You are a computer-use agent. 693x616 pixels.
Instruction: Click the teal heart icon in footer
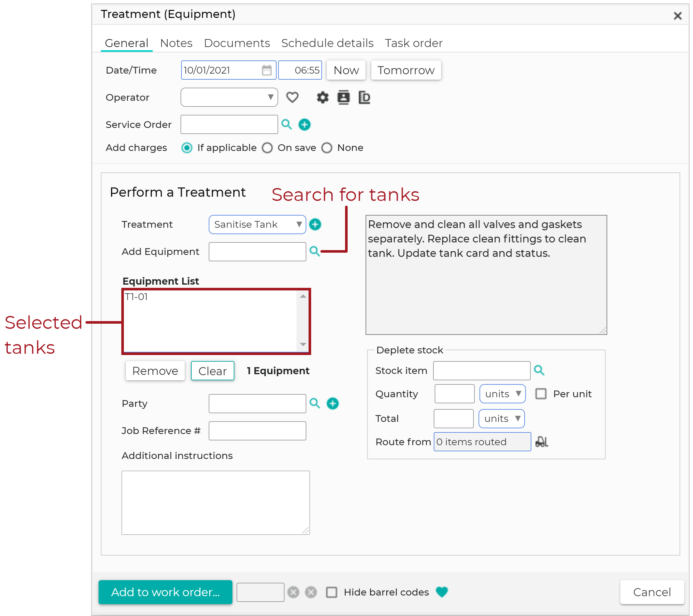(442, 592)
